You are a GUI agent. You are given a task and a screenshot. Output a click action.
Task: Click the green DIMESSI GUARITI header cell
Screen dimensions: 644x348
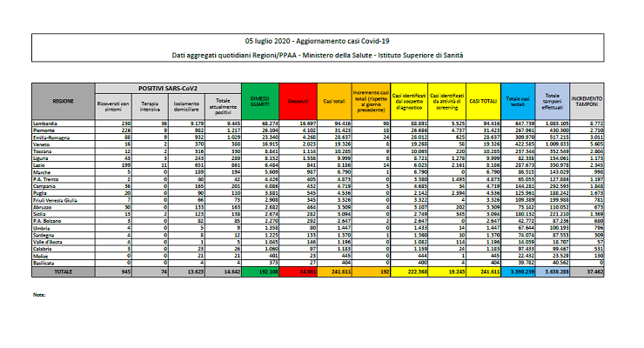[x=258, y=102]
